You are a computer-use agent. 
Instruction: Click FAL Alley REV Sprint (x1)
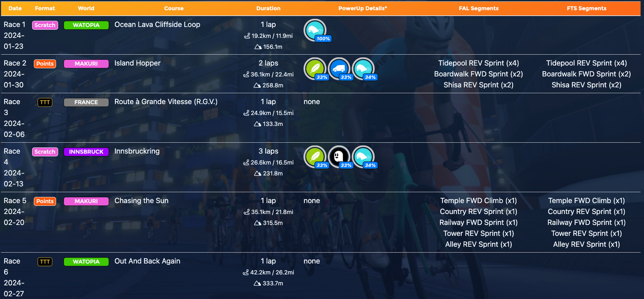tap(479, 244)
